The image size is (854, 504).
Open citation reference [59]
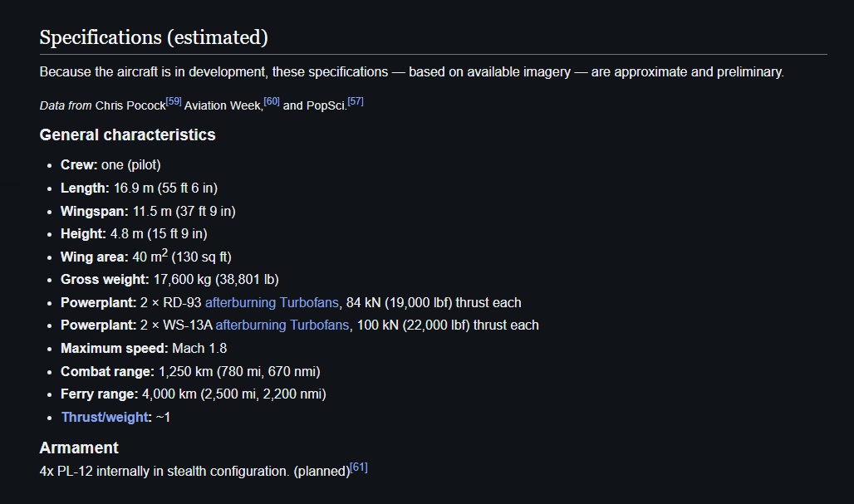point(174,101)
